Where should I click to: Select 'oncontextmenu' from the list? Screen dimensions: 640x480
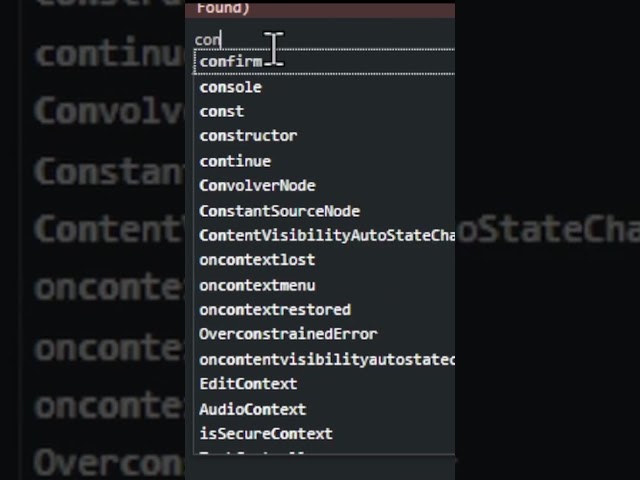257,285
